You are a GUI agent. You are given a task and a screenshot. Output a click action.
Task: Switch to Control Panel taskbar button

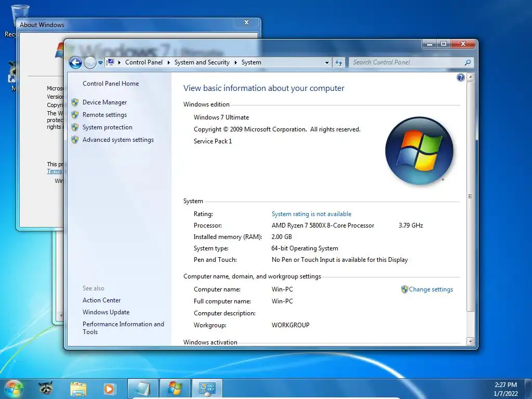pyautogui.click(x=207, y=389)
